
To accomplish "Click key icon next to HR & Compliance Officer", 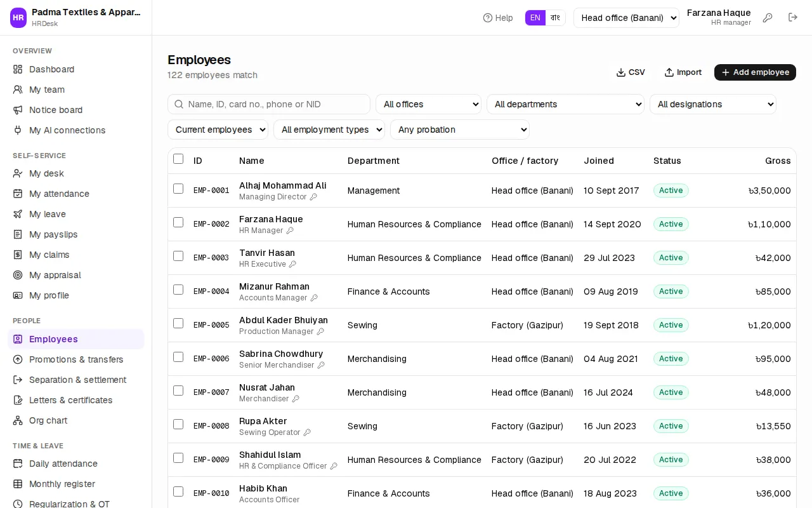I will [x=334, y=466].
